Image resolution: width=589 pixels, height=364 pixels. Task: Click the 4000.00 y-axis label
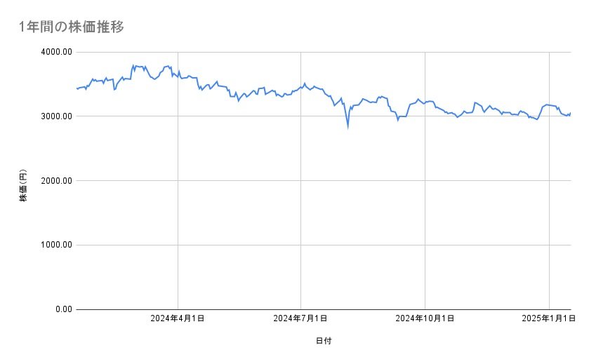point(55,52)
